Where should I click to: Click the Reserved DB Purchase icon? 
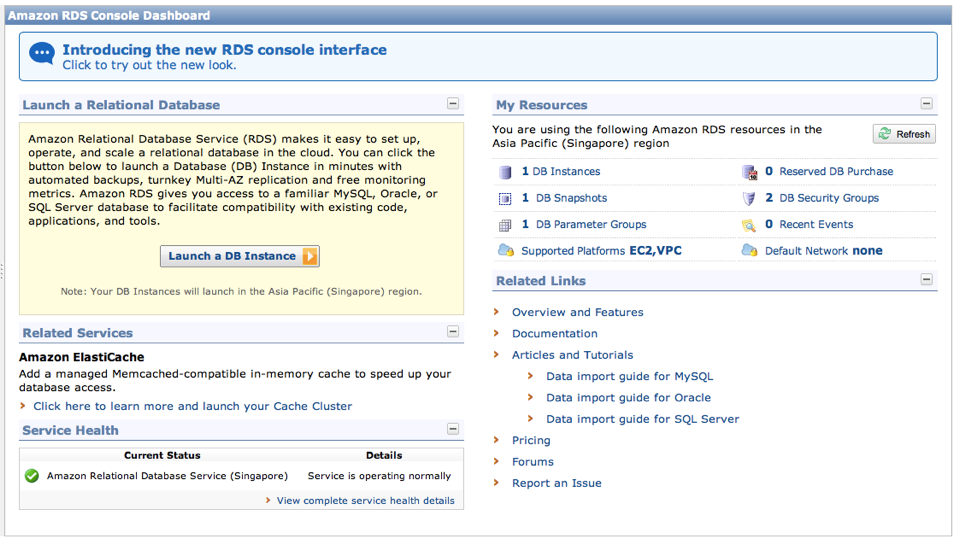click(x=749, y=172)
